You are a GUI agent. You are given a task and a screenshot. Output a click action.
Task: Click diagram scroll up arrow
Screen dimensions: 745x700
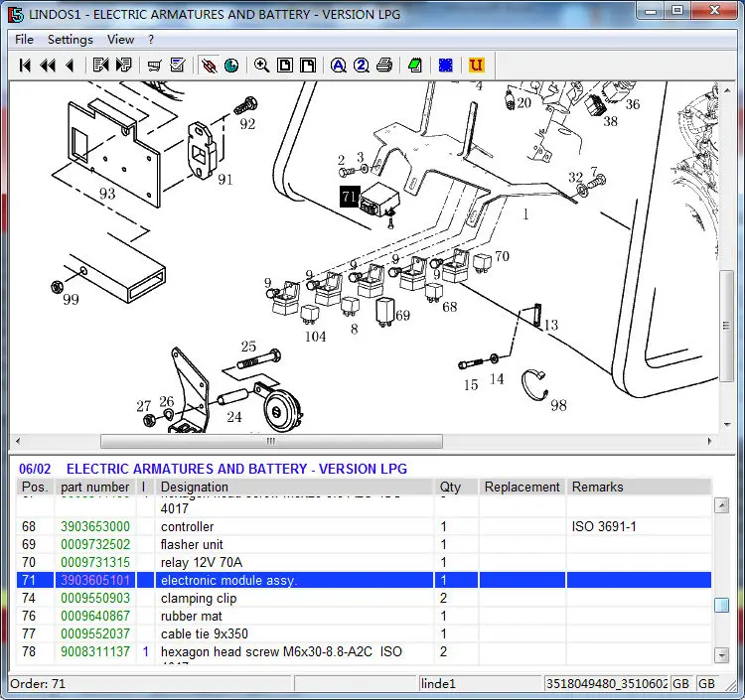pos(727,90)
